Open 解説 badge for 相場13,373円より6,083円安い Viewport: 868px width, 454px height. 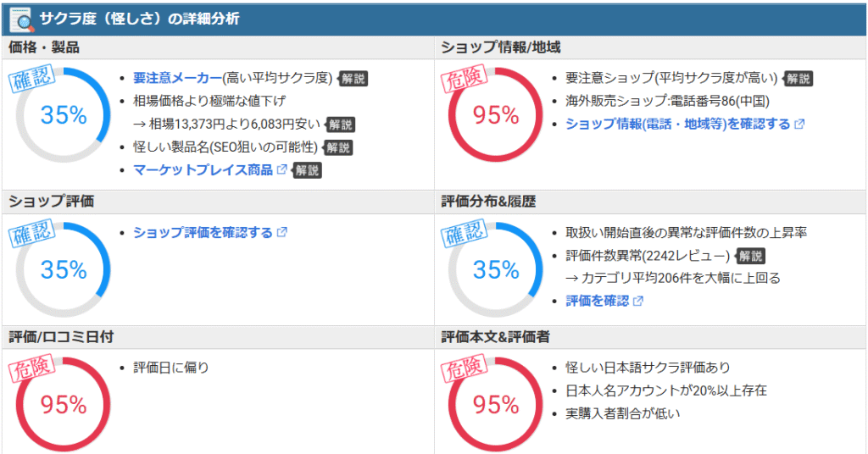click(x=340, y=125)
